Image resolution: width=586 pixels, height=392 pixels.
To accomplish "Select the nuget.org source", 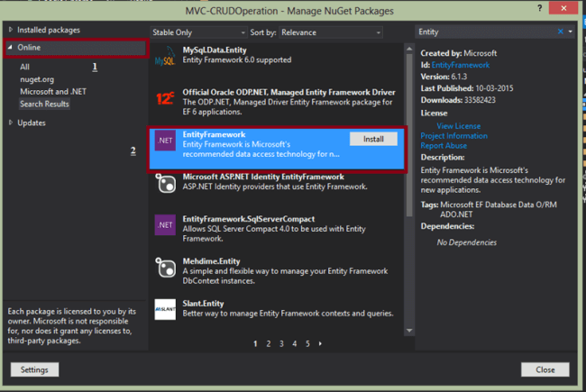I will click(37, 79).
